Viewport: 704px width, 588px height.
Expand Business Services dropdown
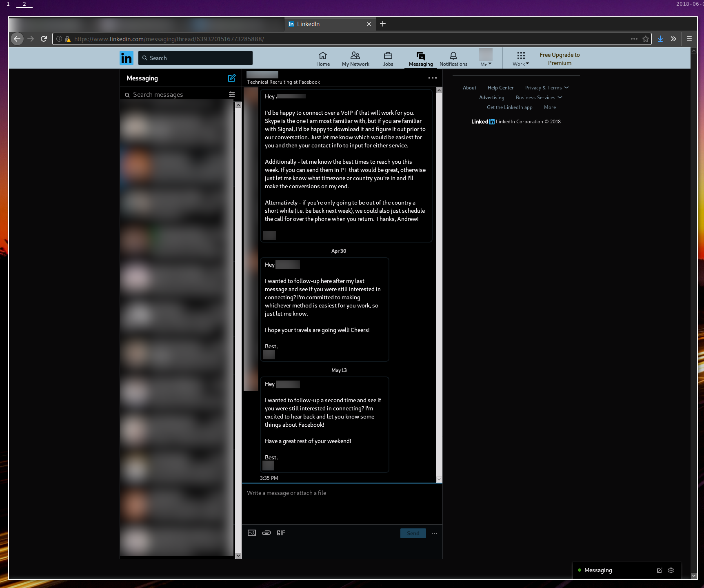(539, 98)
